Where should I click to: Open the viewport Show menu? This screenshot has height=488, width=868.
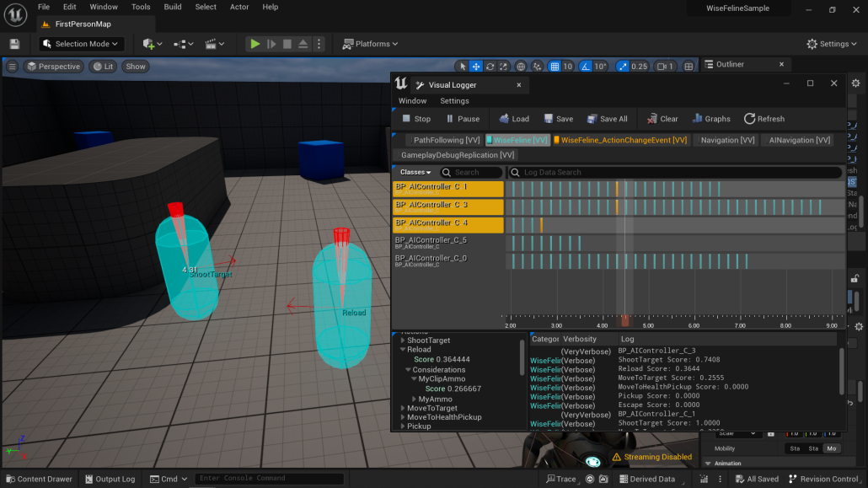tap(135, 67)
